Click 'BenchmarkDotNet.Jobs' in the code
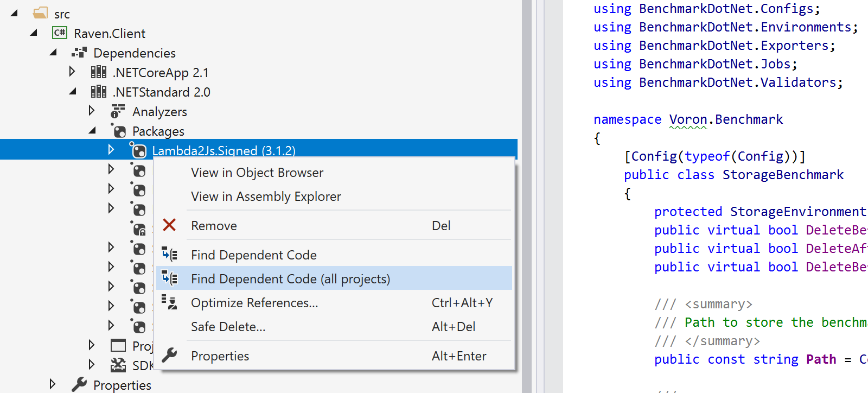Viewport: 868px width, 393px height. coord(715,64)
